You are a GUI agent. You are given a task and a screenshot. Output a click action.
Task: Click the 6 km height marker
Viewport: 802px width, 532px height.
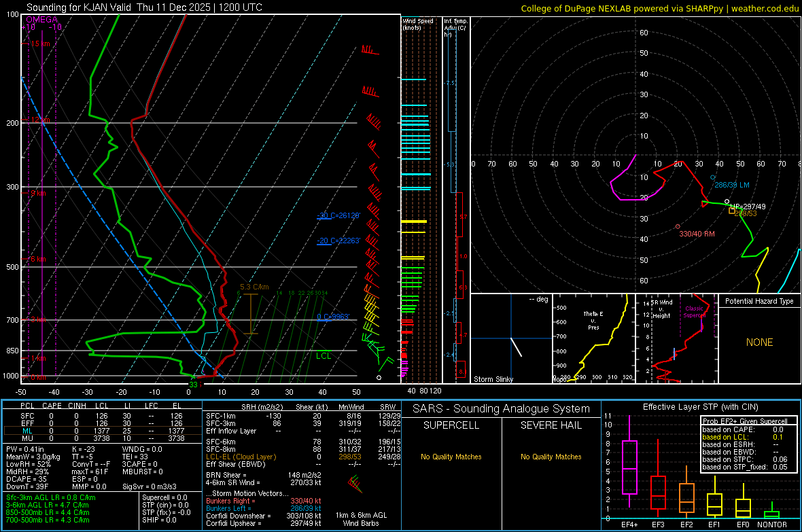38,259
